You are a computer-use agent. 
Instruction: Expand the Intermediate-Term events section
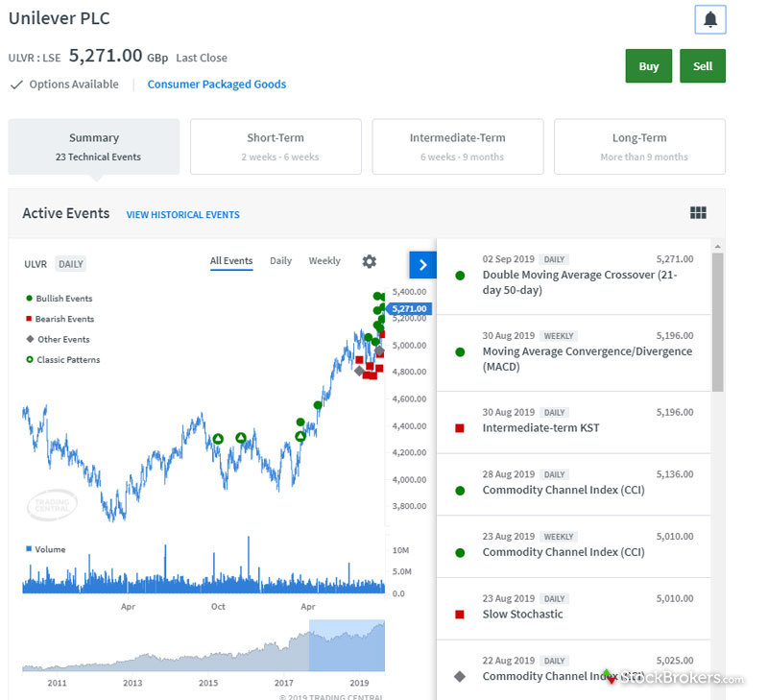(x=458, y=146)
